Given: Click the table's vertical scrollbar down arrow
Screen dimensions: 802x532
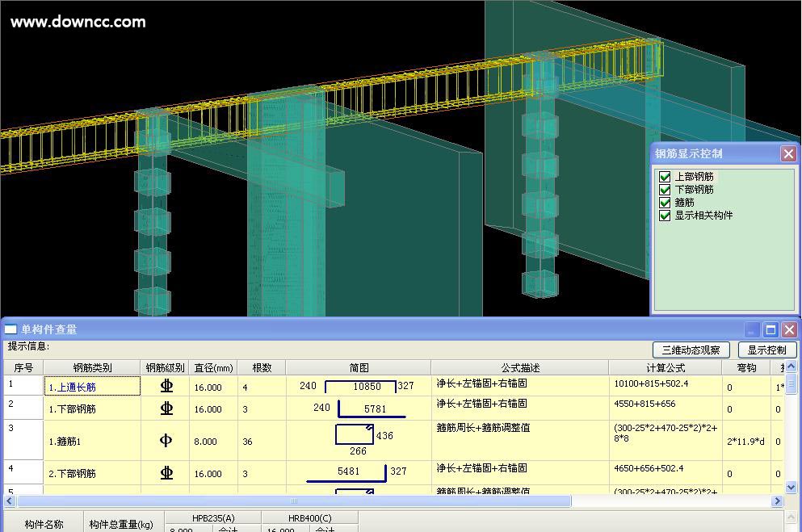Looking at the screenshot, I should [792, 487].
